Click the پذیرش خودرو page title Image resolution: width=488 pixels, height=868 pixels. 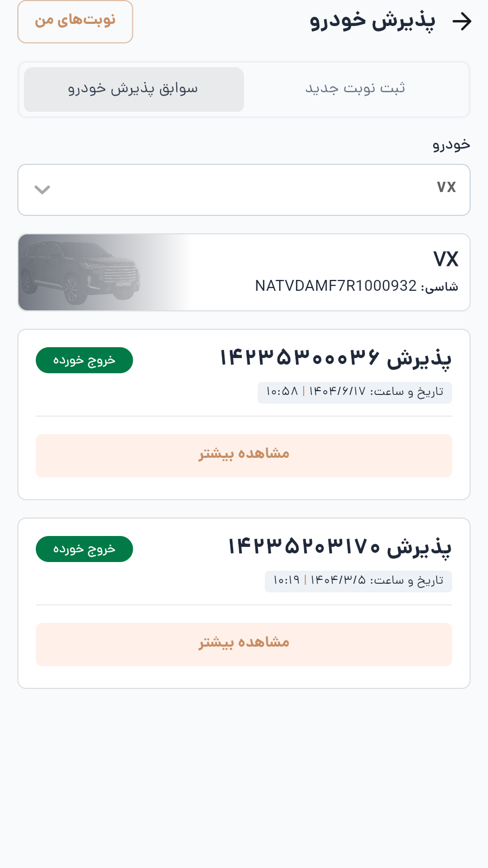373,22
